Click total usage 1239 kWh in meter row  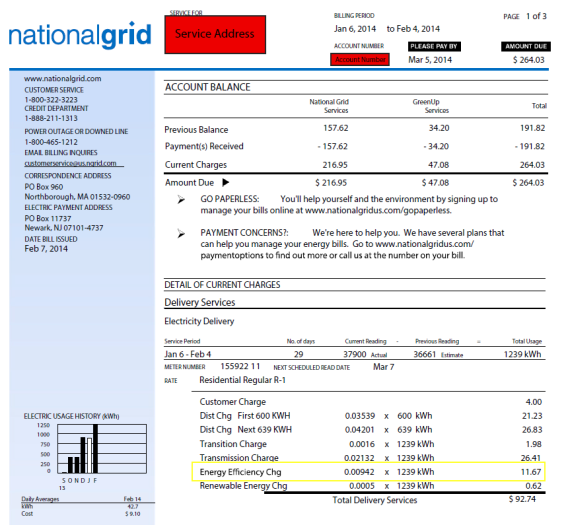coord(522,354)
